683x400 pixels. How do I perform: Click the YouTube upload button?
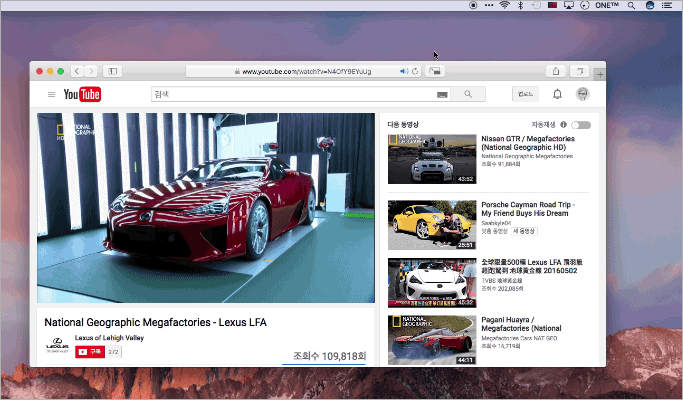(525, 94)
